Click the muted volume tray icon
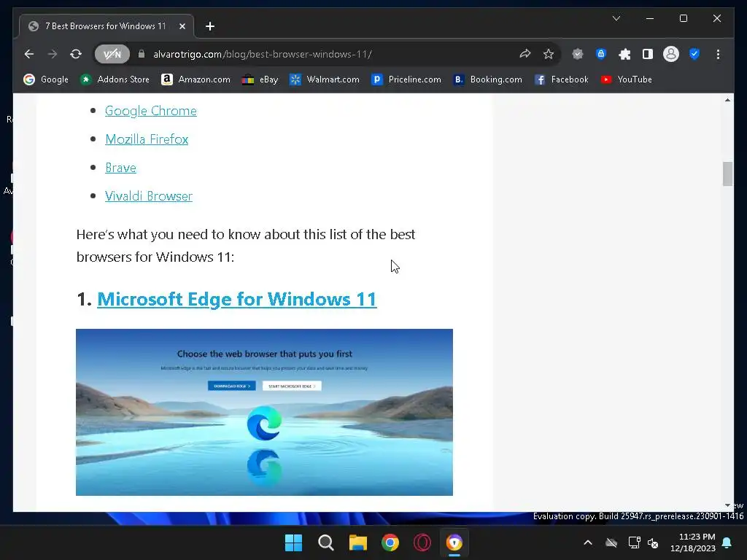 click(x=653, y=542)
